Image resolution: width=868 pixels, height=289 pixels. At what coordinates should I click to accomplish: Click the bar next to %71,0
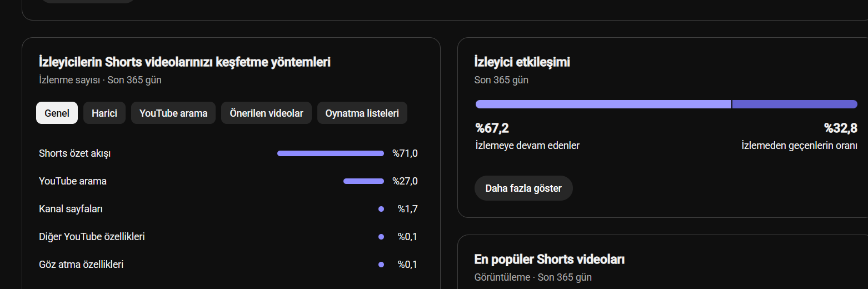[x=331, y=153]
